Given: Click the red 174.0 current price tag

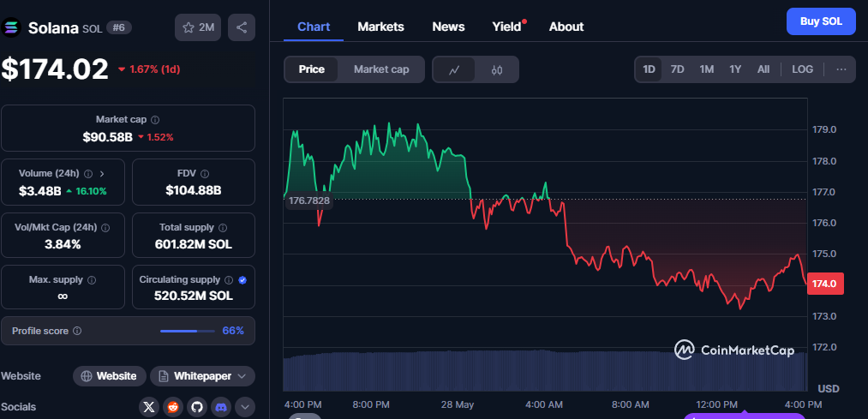Looking at the screenshot, I should coord(825,284).
